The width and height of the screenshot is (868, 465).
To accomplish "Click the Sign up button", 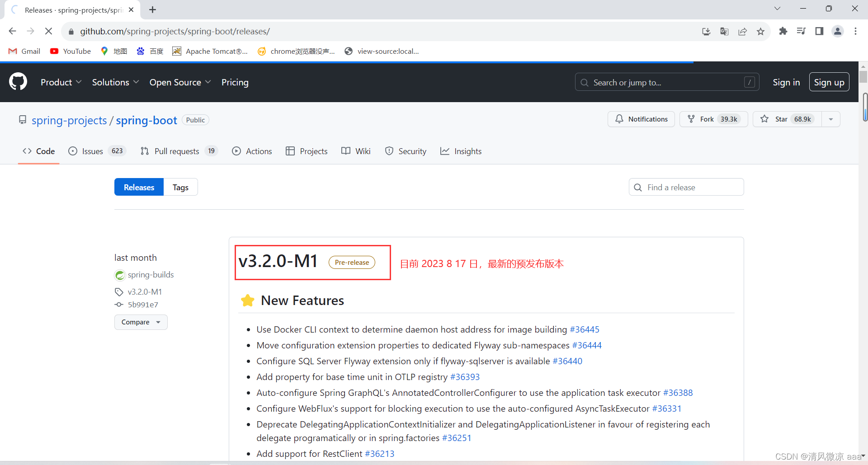I will point(829,82).
